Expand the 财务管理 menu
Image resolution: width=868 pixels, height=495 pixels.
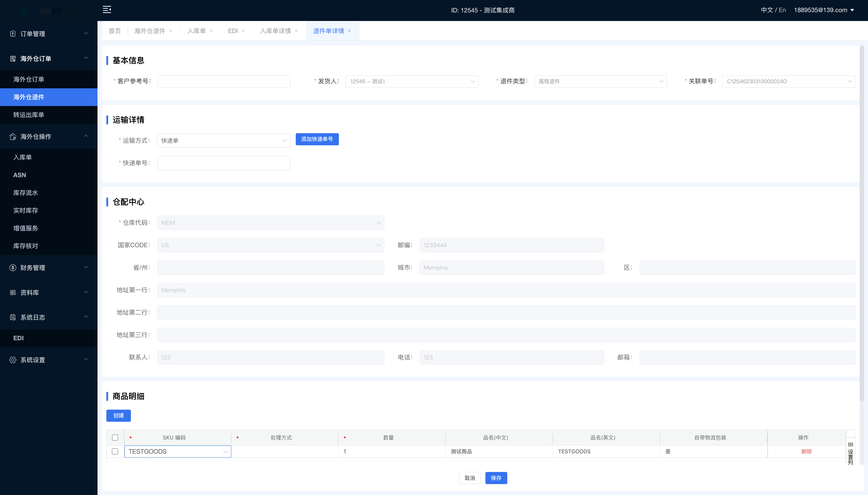point(86,267)
